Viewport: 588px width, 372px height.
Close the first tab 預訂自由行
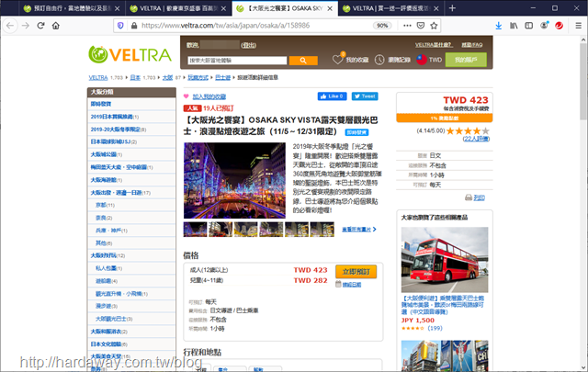click(117, 8)
